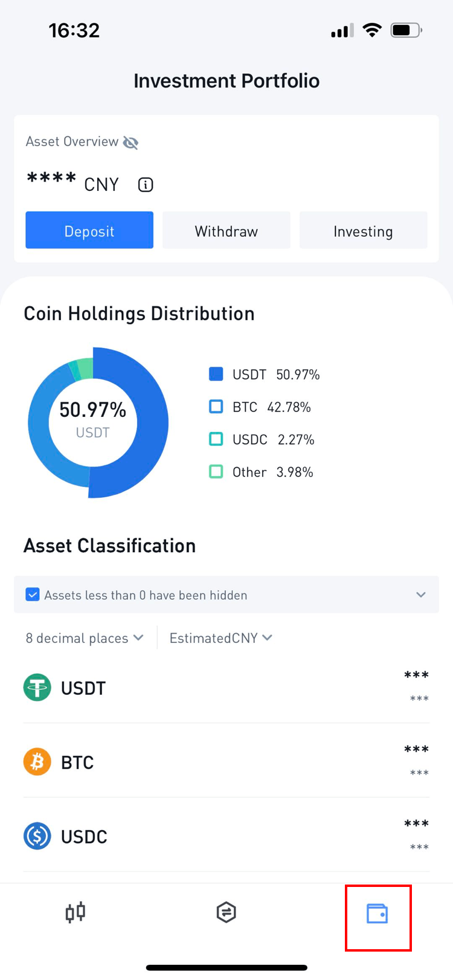Select the Withdraw tab

226,231
